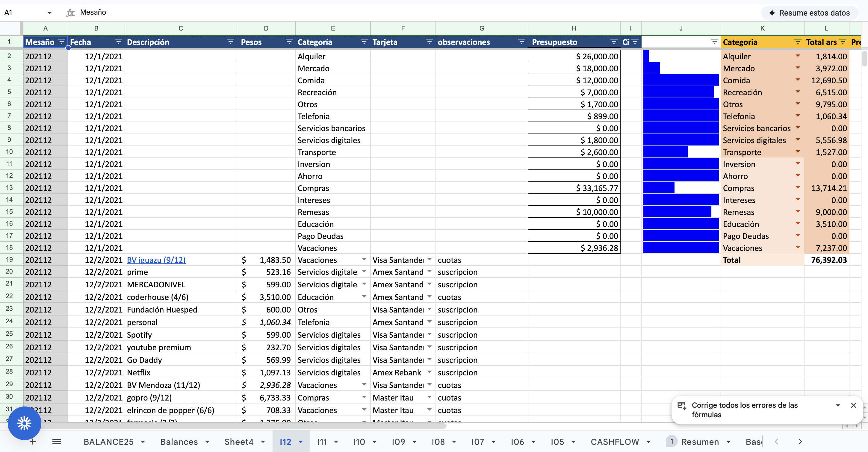Switch to the I11 sheet tab
868x452 pixels.
click(x=322, y=442)
